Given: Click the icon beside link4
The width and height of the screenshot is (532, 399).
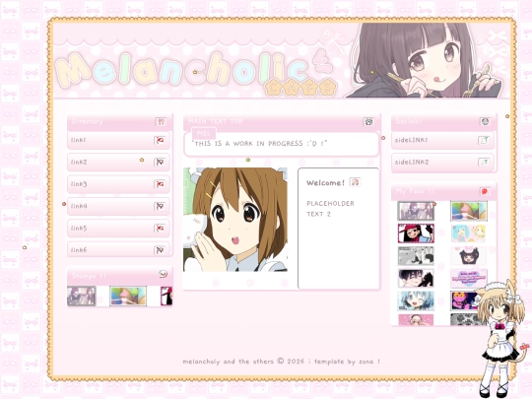Looking at the screenshot, I should coord(160,206).
